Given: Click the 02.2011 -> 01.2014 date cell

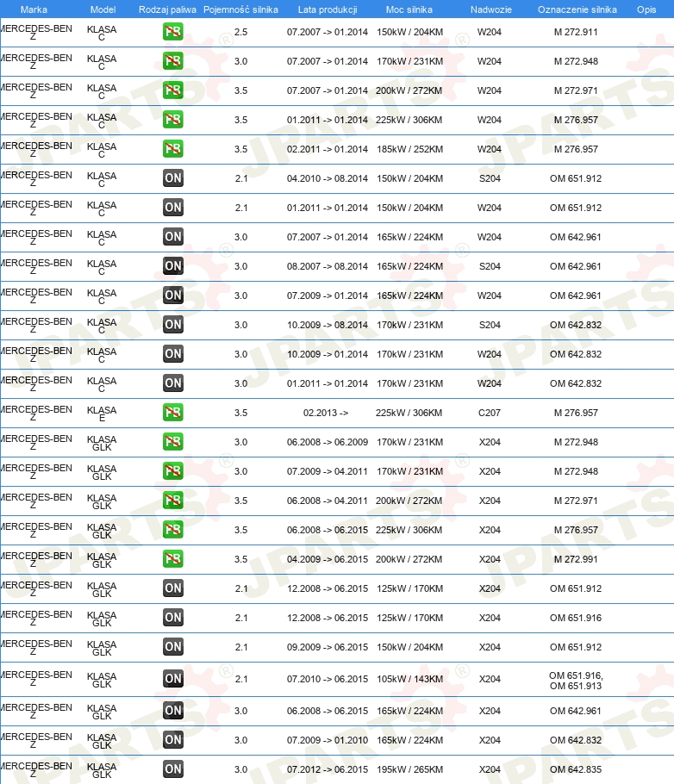Looking at the screenshot, I should tap(328, 149).
